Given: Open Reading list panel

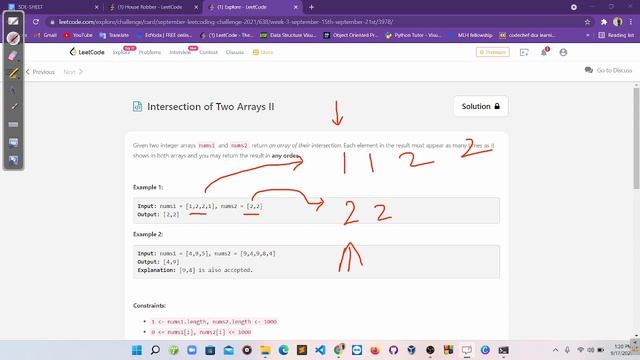Looking at the screenshot, I should [616, 36].
